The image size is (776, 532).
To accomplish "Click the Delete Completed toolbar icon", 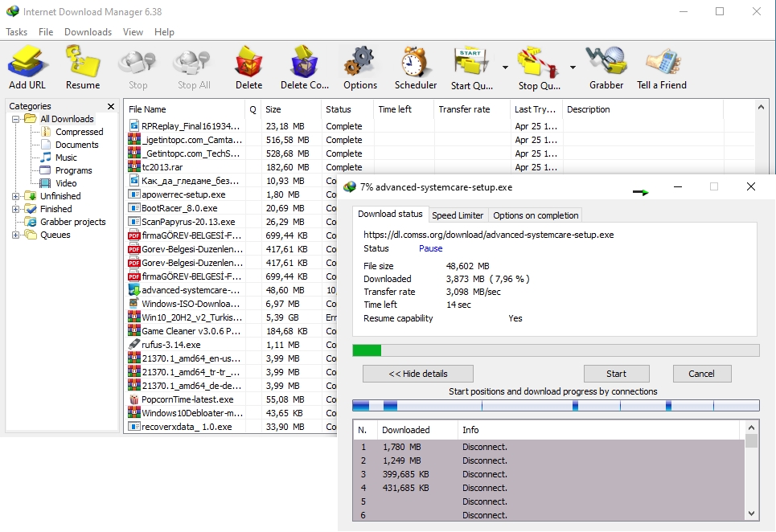I will (304, 68).
